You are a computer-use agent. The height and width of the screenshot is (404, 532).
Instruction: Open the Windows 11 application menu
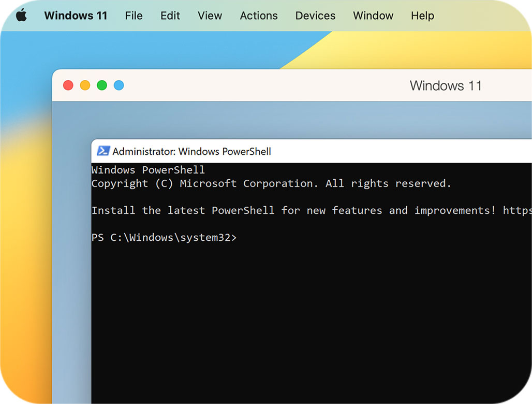(76, 16)
